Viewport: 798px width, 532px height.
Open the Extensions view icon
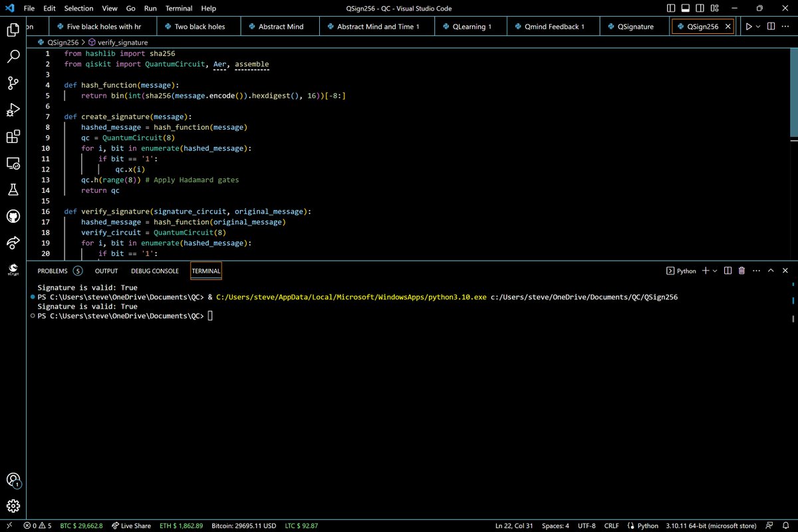(13, 137)
